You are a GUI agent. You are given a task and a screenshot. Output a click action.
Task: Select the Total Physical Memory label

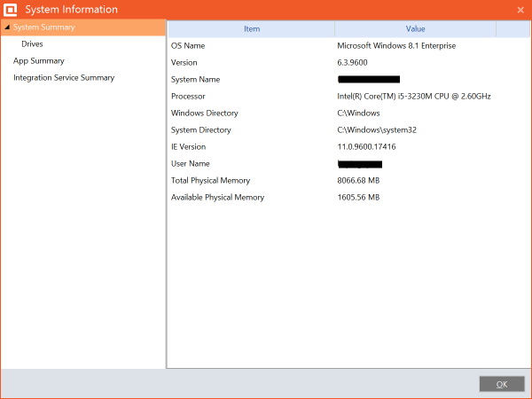[x=210, y=181]
